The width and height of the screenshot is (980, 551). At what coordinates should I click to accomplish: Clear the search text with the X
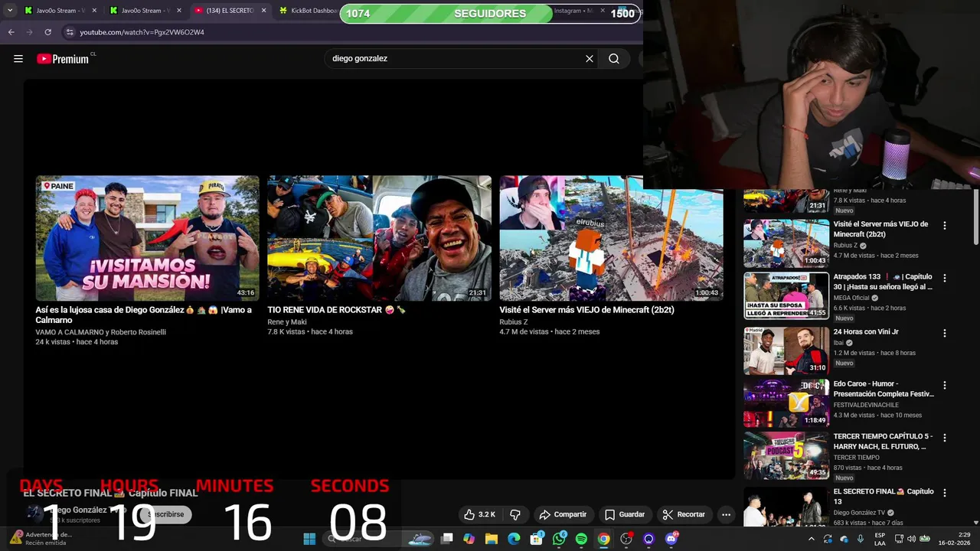590,59
